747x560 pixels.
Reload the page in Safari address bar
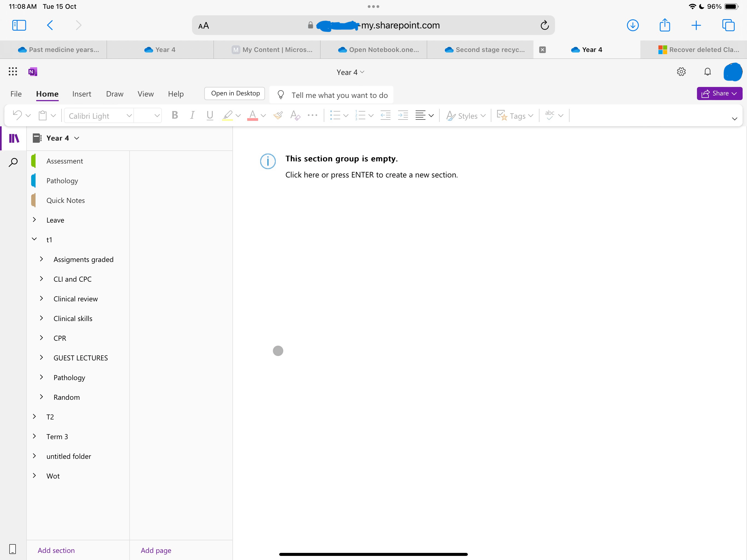544,25
